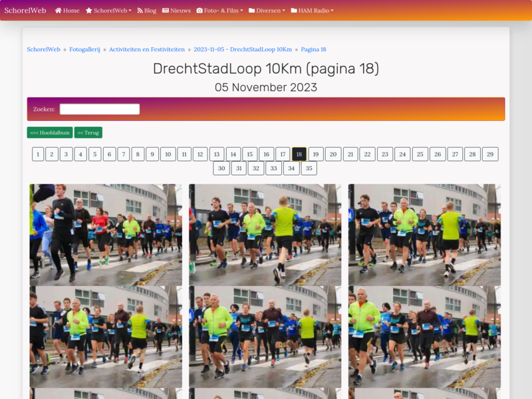This screenshot has width=532, height=399.
Task: Open second row left runner photo thumbnail
Action: (x=106, y=336)
